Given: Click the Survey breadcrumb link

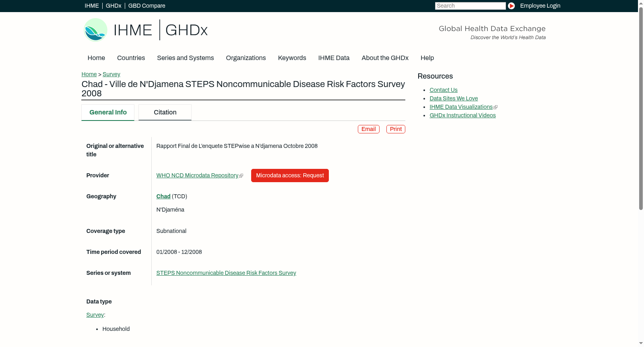Looking at the screenshot, I should point(111,74).
